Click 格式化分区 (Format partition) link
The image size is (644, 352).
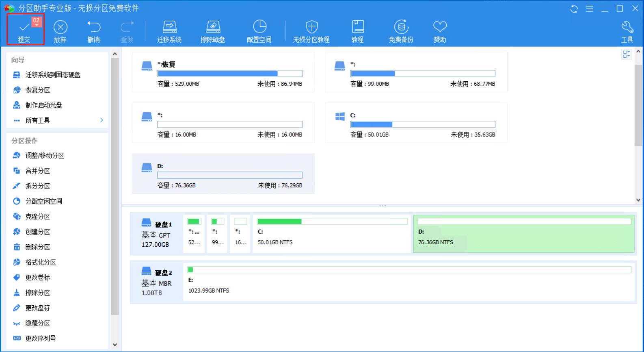click(41, 262)
